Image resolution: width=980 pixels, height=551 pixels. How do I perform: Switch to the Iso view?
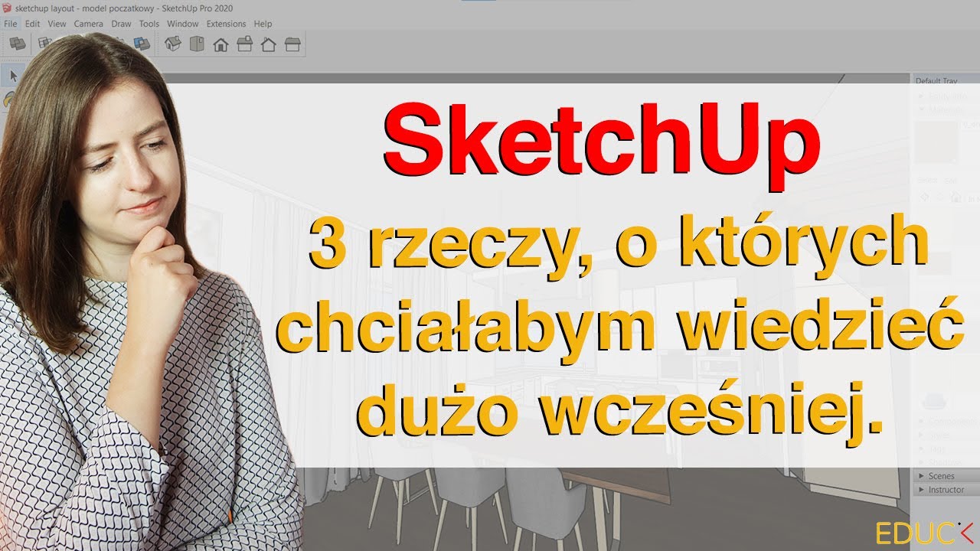pyautogui.click(x=173, y=44)
